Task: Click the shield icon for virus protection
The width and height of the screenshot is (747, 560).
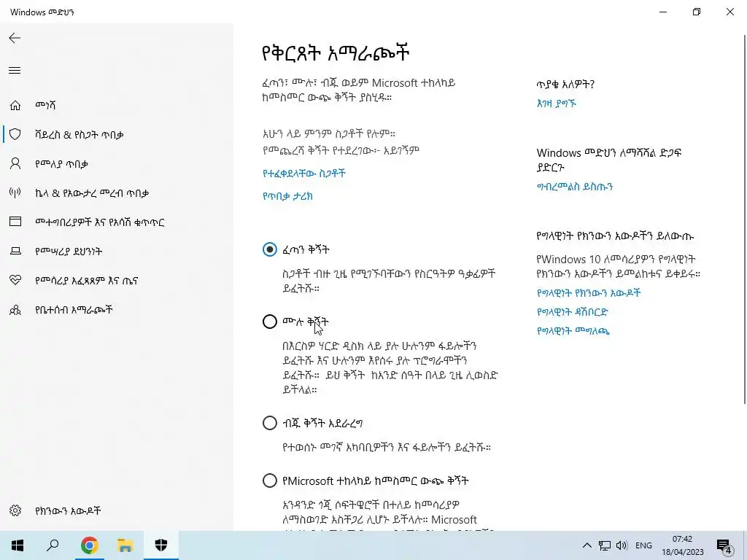Action: pos(15,134)
